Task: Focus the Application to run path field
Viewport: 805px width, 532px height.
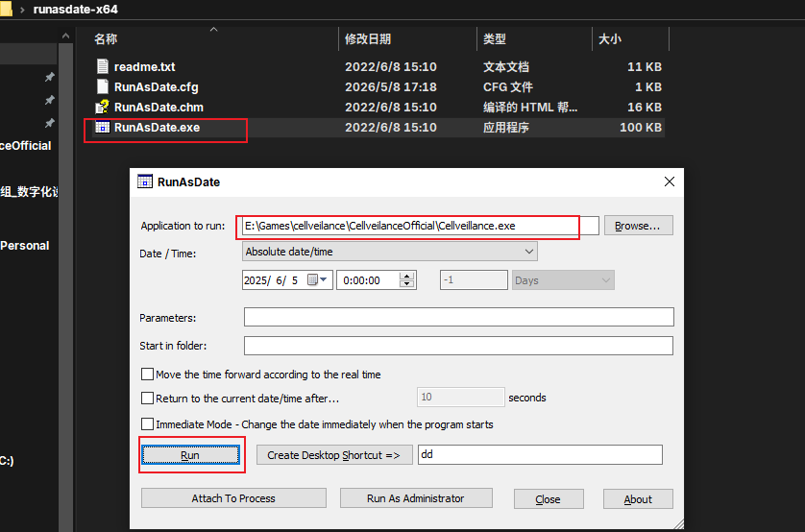Action: coord(420,226)
